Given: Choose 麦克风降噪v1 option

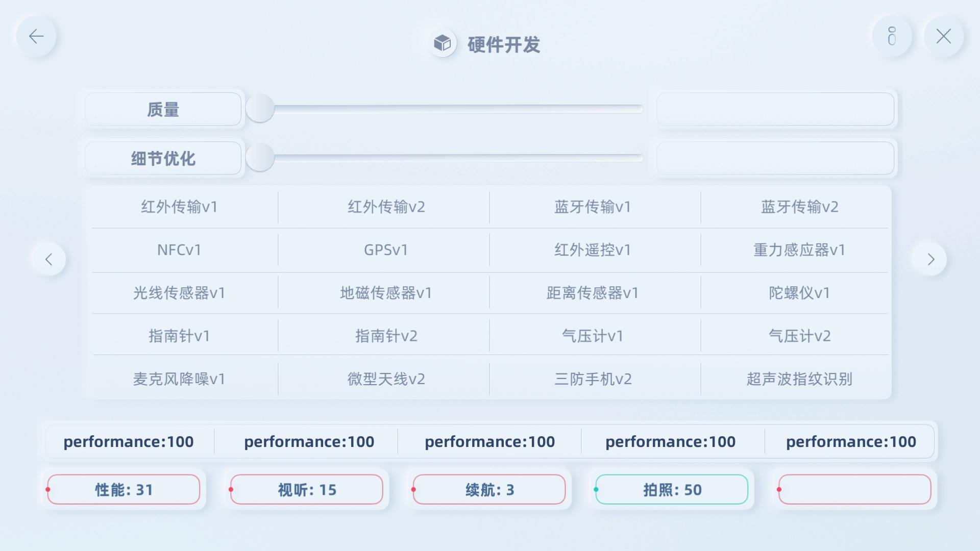Looking at the screenshot, I should point(180,379).
